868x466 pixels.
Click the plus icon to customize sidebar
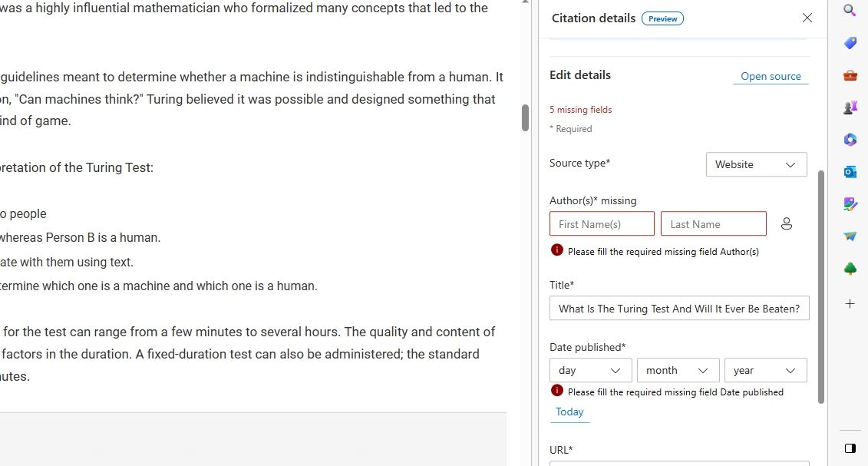pyautogui.click(x=850, y=304)
